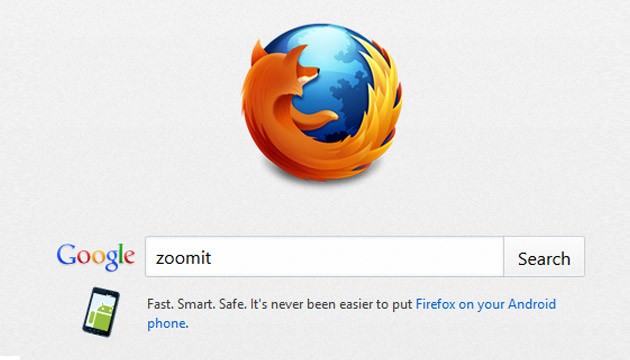Click the blank background right of the Firefox logo
The image size is (630, 360).
pyautogui.click(x=516, y=102)
